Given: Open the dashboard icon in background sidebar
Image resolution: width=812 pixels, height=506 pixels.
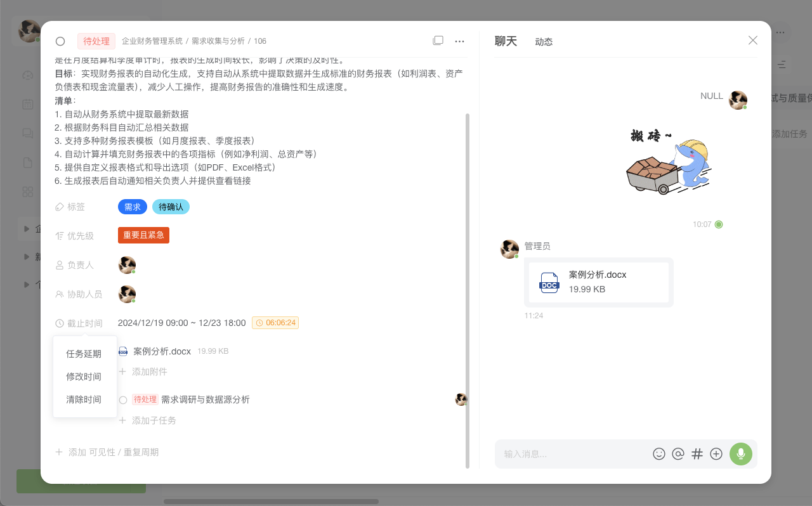Looking at the screenshot, I should 28,75.
